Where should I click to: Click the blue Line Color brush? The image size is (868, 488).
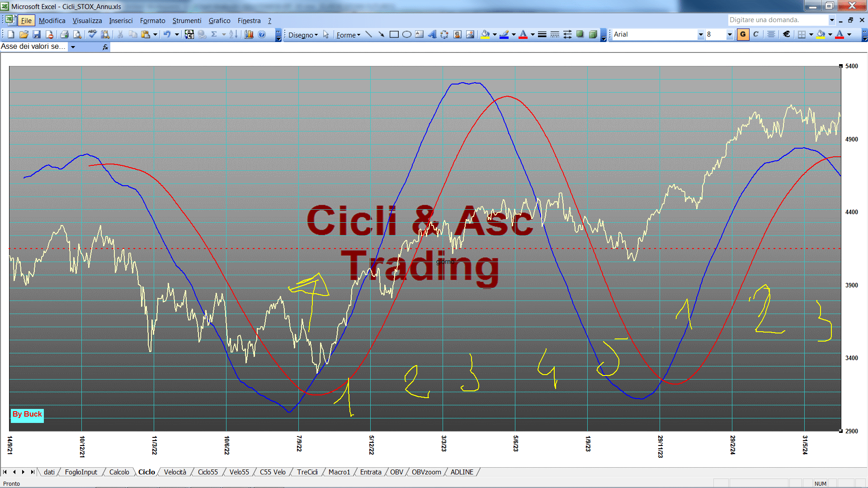click(x=504, y=34)
